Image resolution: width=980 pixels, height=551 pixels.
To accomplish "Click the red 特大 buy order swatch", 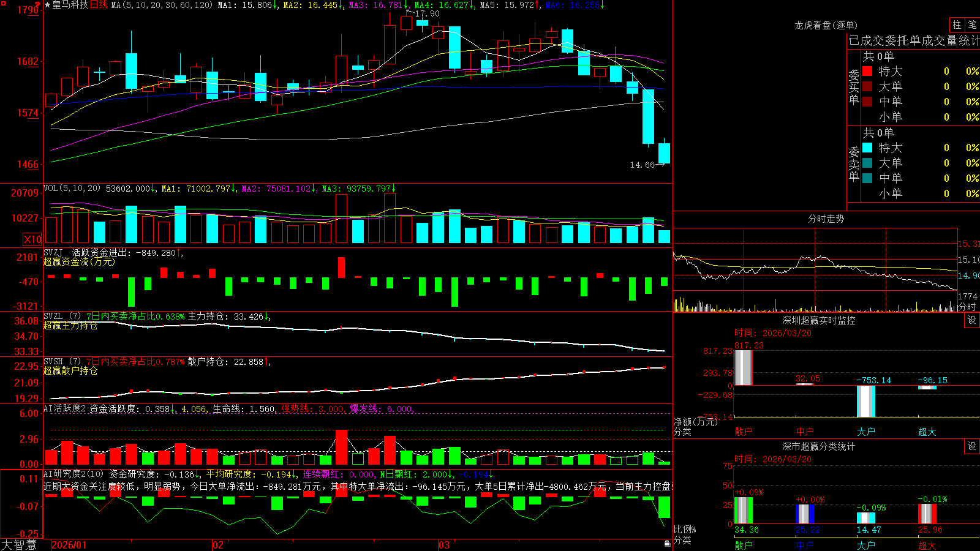I will pos(867,71).
